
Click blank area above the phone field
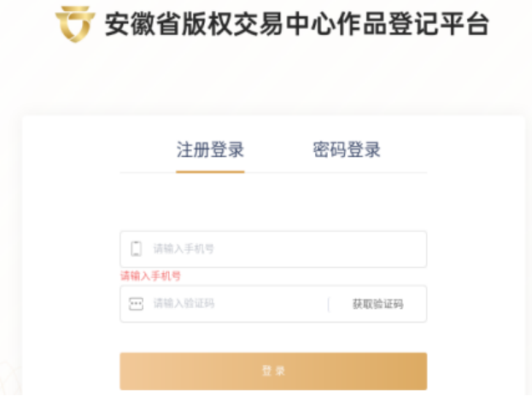pyautogui.click(x=273, y=202)
